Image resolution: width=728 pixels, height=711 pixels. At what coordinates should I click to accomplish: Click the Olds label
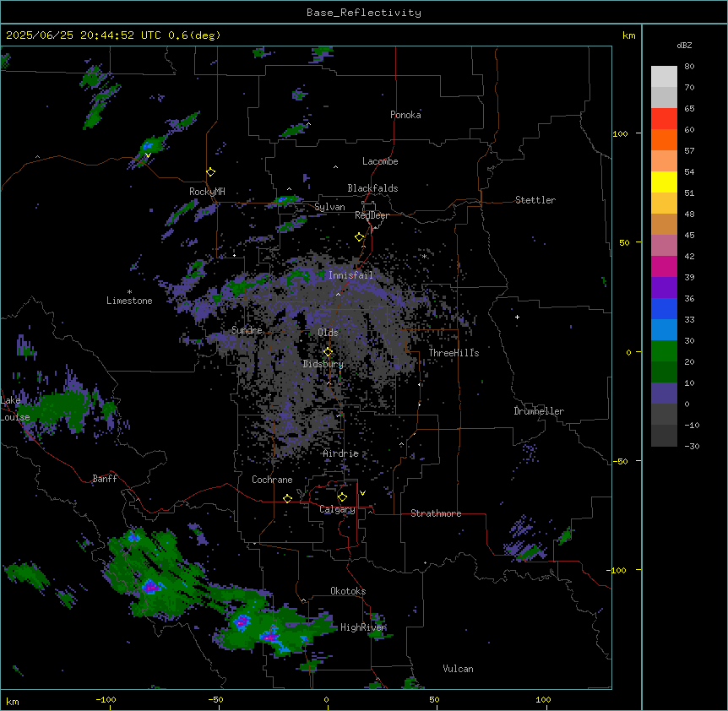click(328, 333)
